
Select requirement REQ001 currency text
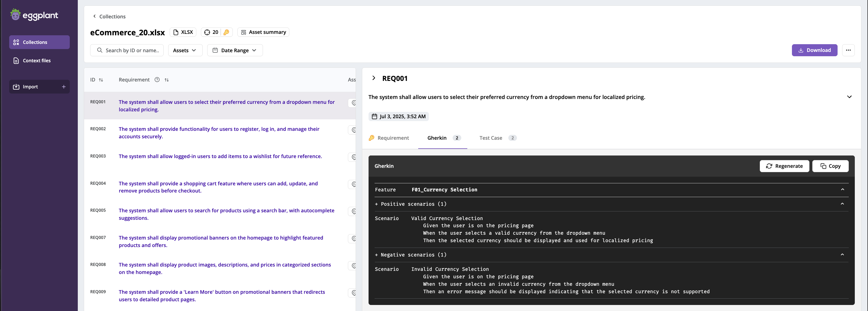[x=226, y=106]
